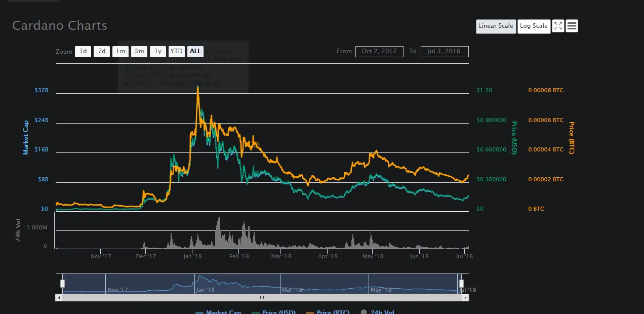Toggle chart fullscreen with the expand icon
Screen dimensions: 644x314
[x=558, y=26]
